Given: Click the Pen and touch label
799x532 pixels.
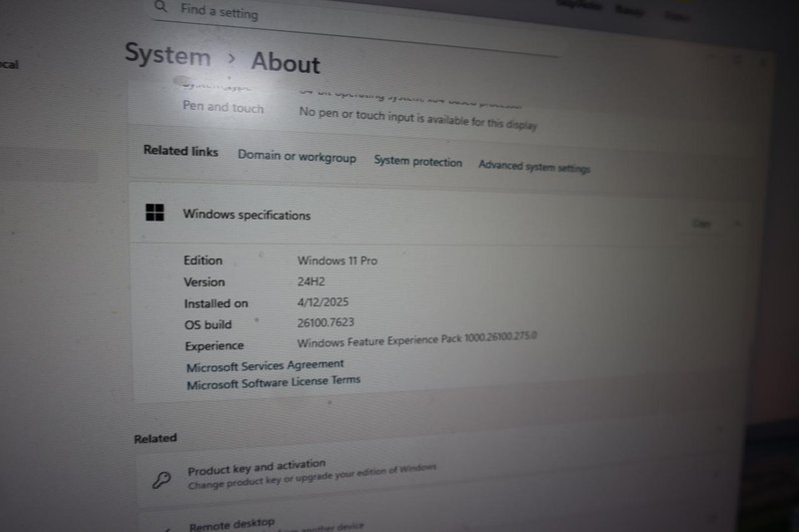Looking at the screenshot, I should (x=223, y=107).
